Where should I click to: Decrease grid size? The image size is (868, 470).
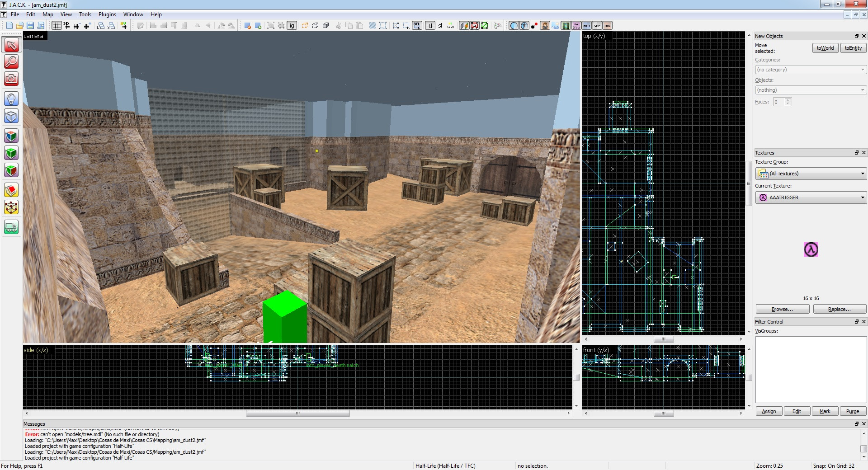tap(76, 25)
